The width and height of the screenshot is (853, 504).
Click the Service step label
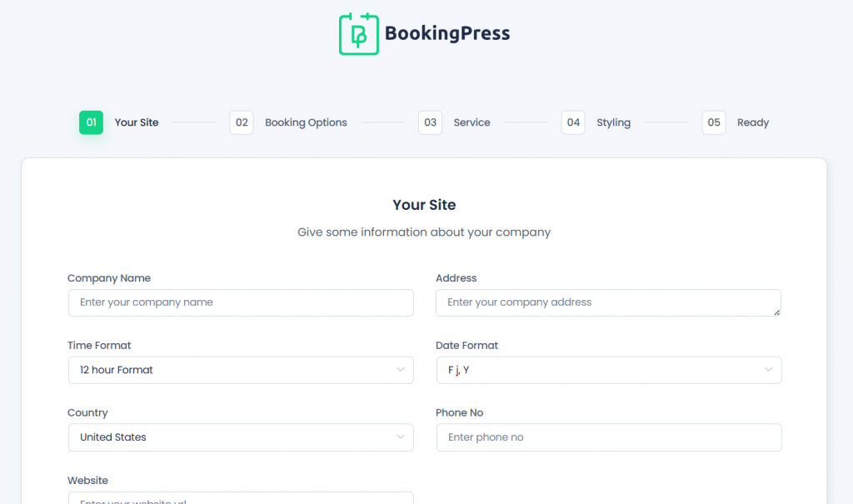[471, 122]
